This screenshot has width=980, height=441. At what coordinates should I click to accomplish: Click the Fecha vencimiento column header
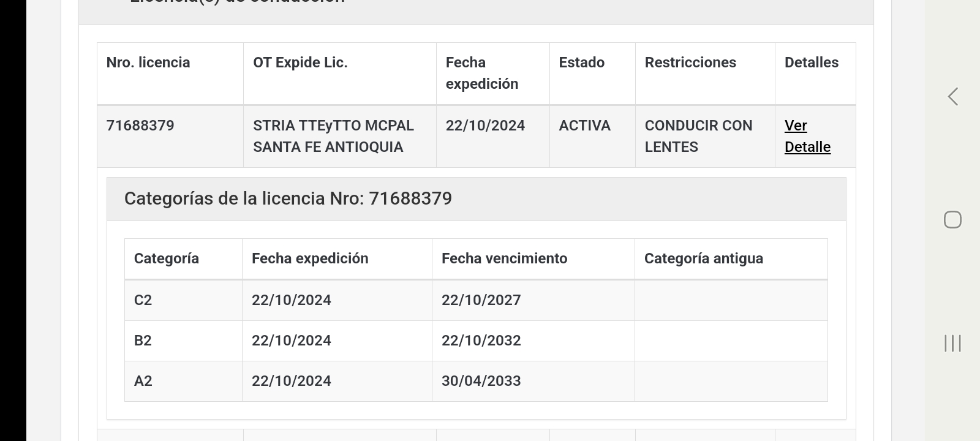click(504, 258)
